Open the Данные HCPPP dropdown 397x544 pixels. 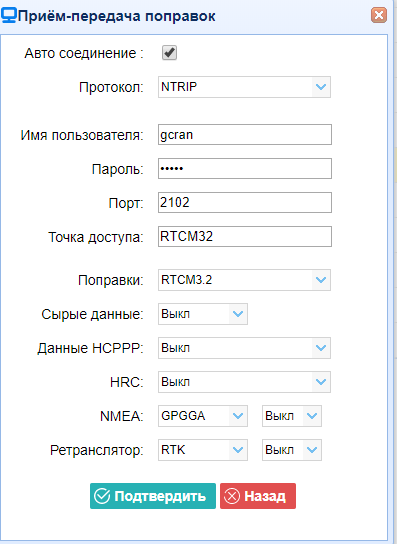click(x=244, y=348)
